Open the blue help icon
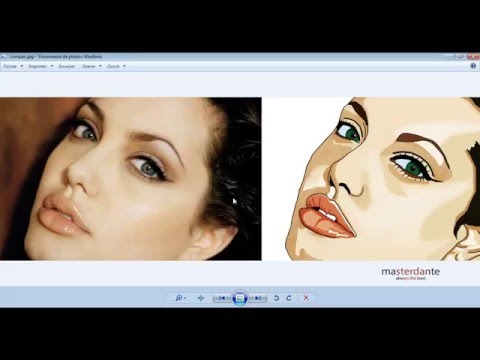Screen dimensions: 480x360 click(473, 66)
